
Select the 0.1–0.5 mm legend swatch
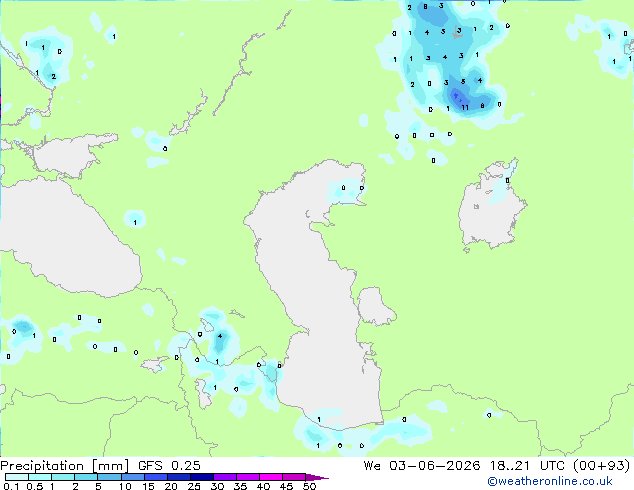(x=17, y=477)
